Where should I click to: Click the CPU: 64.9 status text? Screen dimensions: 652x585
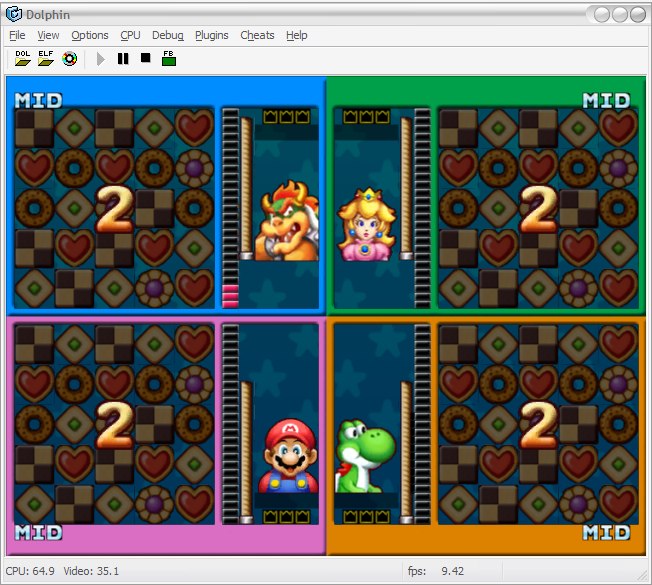pyautogui.click(x=30, y=571)
